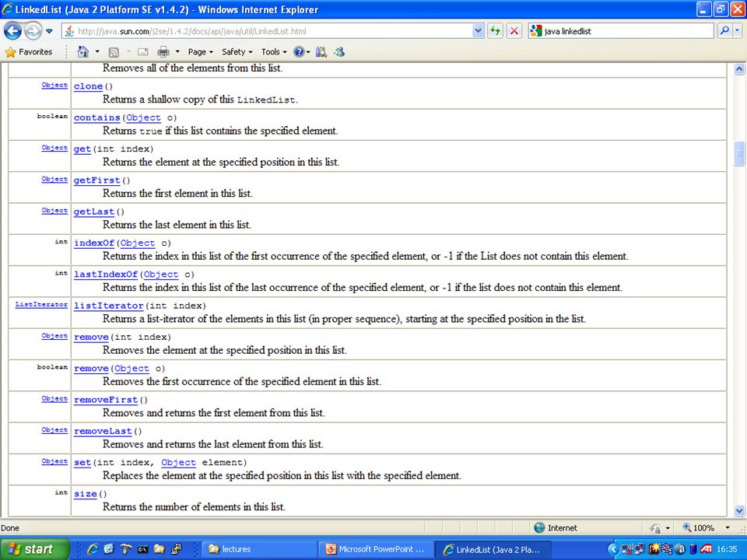Open the Safety menu
Image resolution: width=747 pixels, height=560 pixels.
click(x=237, y=52)
